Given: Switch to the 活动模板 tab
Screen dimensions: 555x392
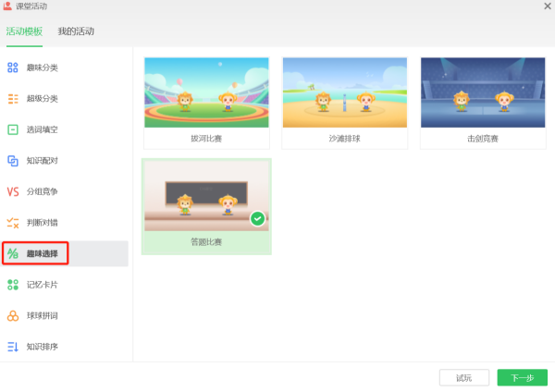Looking at the screenshot, I should (x=24, y=31).
